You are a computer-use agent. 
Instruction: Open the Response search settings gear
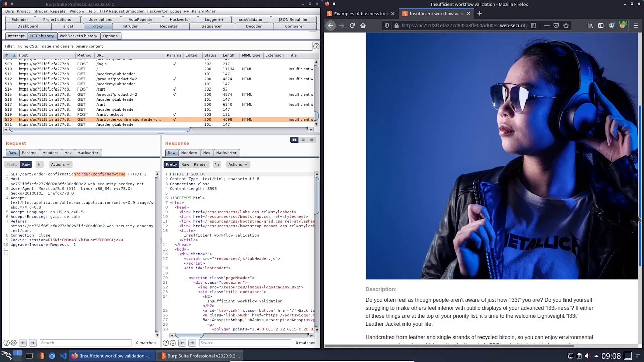coord(173,343)
